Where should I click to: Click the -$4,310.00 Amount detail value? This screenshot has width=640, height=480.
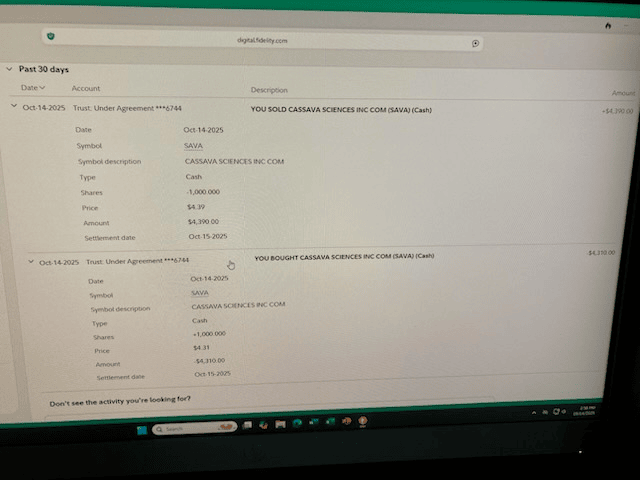(209, 361)
